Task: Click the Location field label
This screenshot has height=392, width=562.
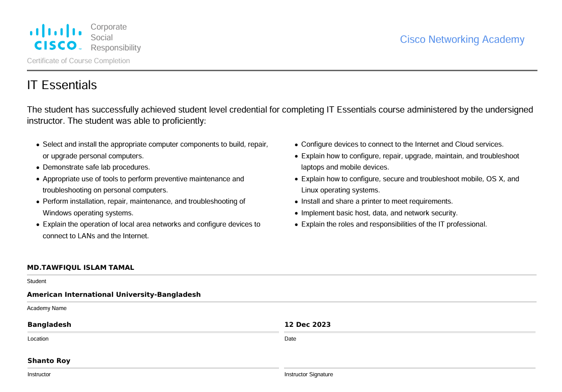Action: pos(38,339)
